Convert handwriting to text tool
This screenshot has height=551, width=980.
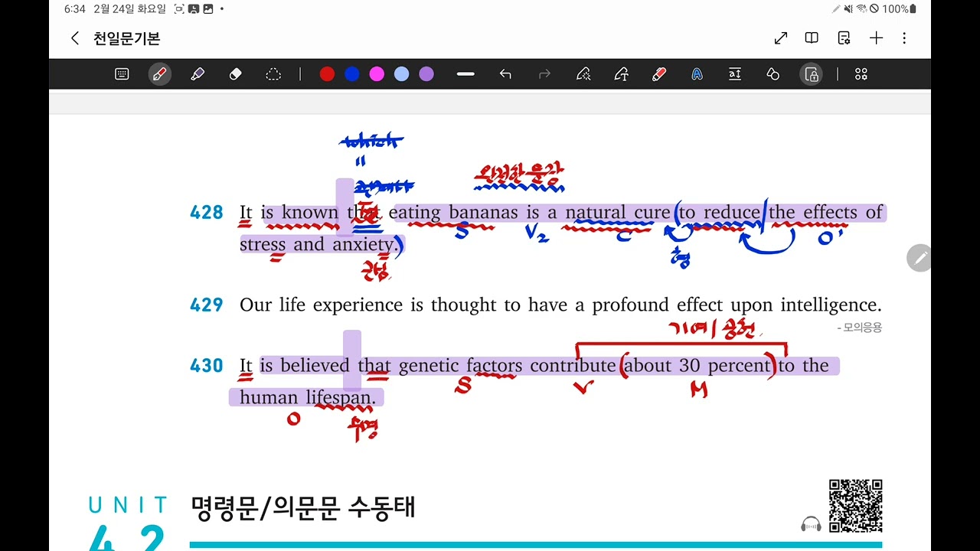(x=621, y=74)
